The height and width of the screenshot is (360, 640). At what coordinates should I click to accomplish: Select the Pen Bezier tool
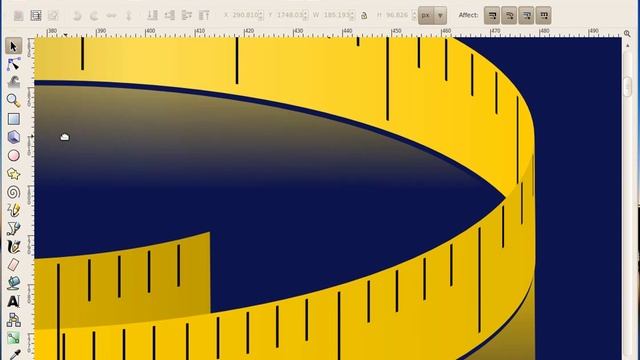pyautogui.click(x=13, y=229)
